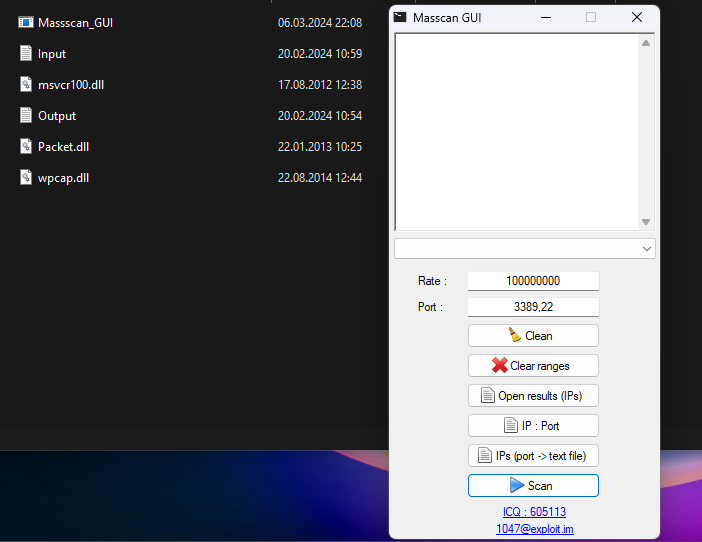Click the date 22.01.2013 10:25
The width and height of the screenshot is (702, 542).
pos(320,147)
